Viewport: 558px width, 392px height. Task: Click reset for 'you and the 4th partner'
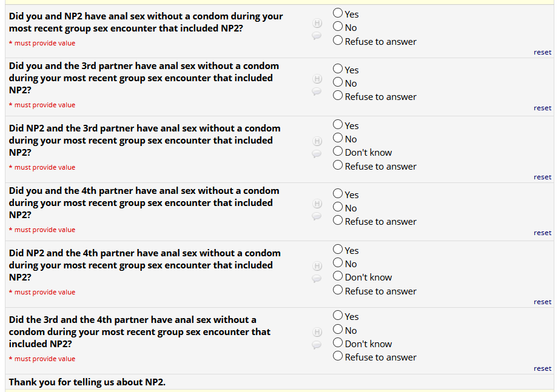tap(542, 233)
